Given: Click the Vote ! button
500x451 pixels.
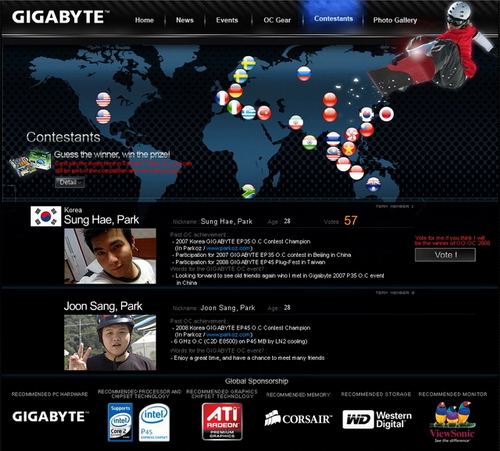Looking at the screenshot, I should click(445, 255).
